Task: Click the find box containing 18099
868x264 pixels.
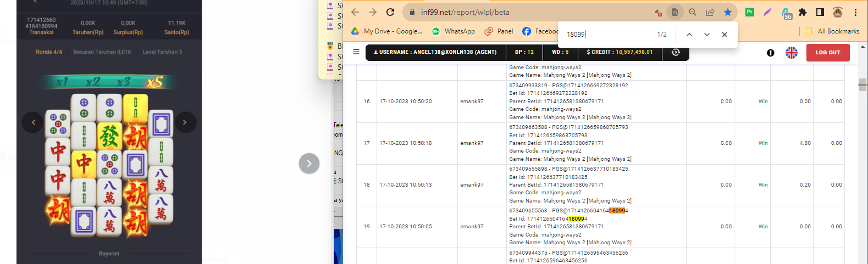Action: pyautogui.click(x=607, y=34)
